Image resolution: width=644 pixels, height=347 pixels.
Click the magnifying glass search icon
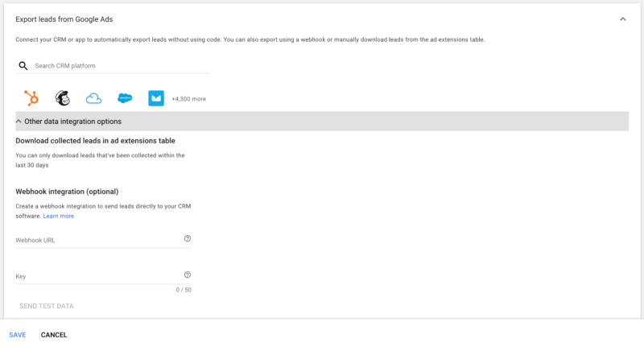tap(23, 66)
